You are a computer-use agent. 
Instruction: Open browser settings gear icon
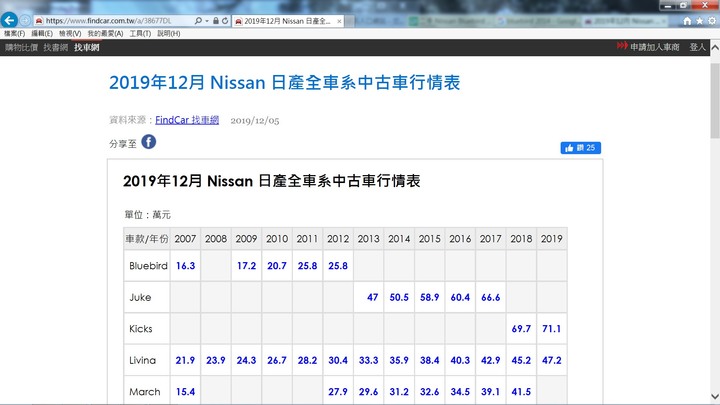[x=712, y=21]
